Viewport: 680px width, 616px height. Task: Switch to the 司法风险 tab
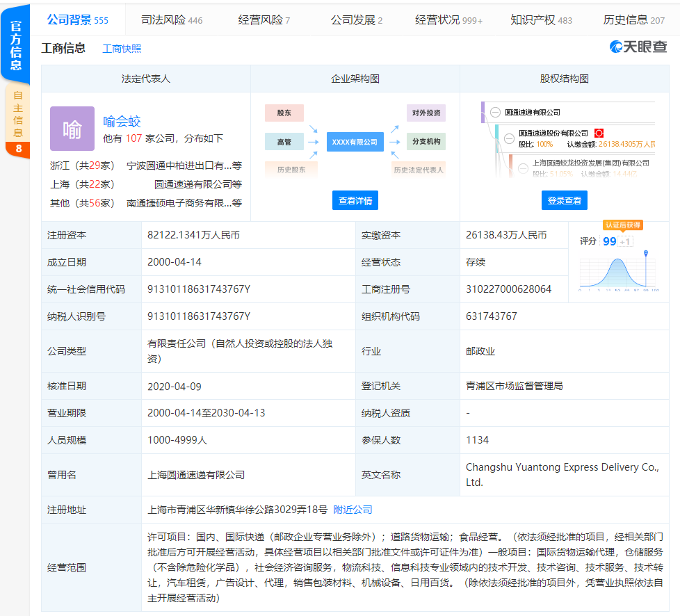[x=171, y=20]
